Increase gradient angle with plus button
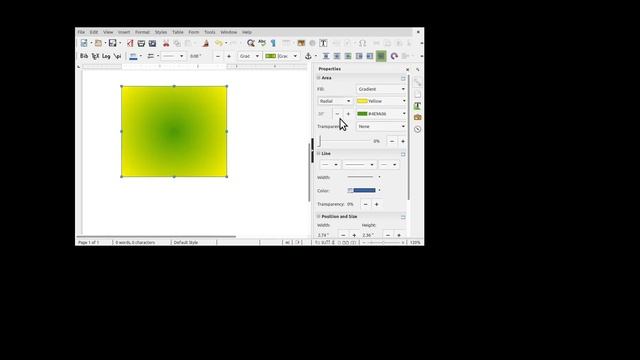Viewport: 640px width, 360px height. pos(348,114)
